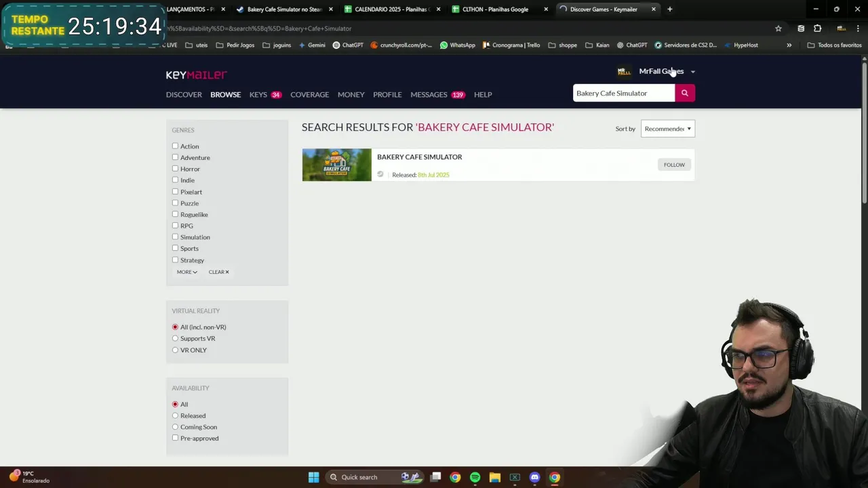Open Spotify from the taskbar
The height and width of the screenshot is (488, 868).
click(x=475, y=477)
